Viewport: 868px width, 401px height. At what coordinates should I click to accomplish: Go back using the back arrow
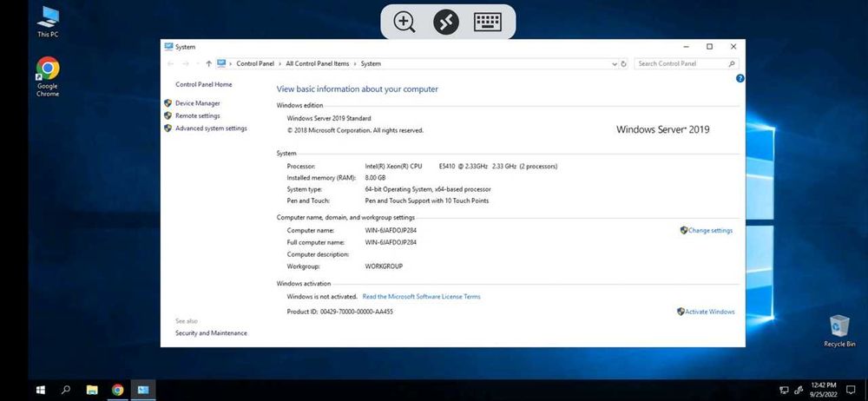click(170, 63)
